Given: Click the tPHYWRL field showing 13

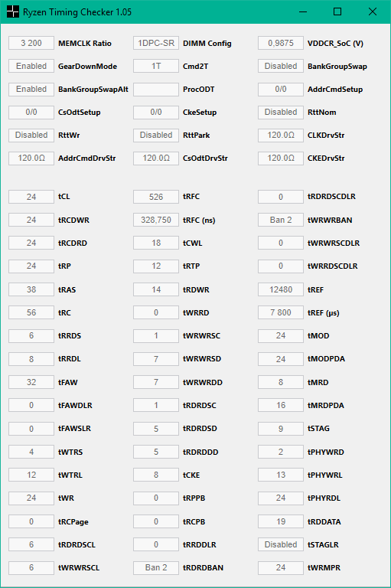Looking at the screenshot, I should pyautogui.click(x=281, y=475).
